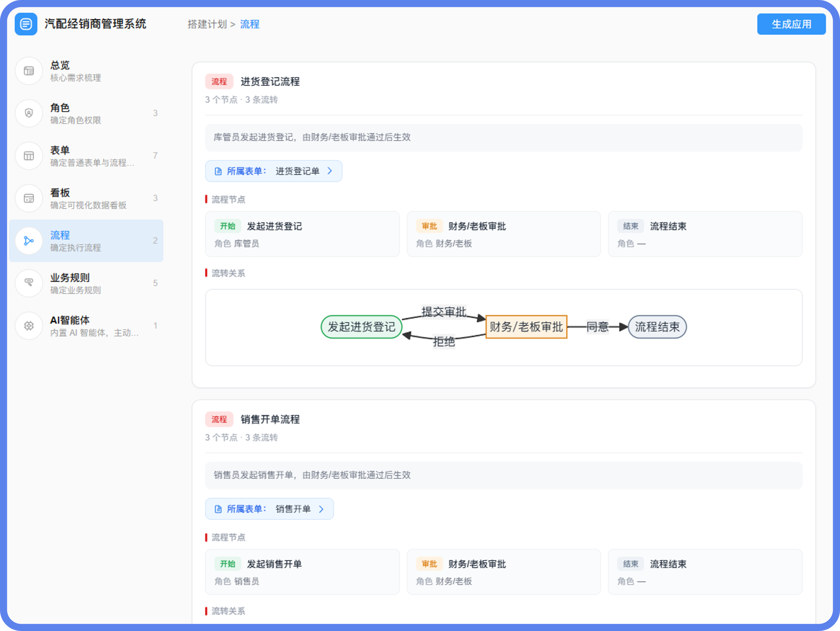Viewport: 840px width, 631px height.
Task: Select the 财务/老板审批 card in 进货登记流程
Action: pos(504,234)
